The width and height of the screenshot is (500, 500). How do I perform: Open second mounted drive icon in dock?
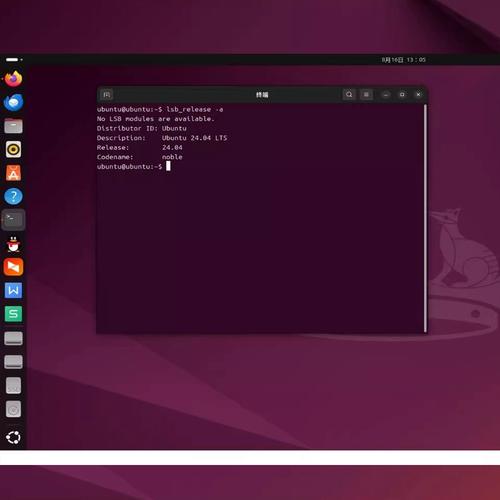pos(13,362)
